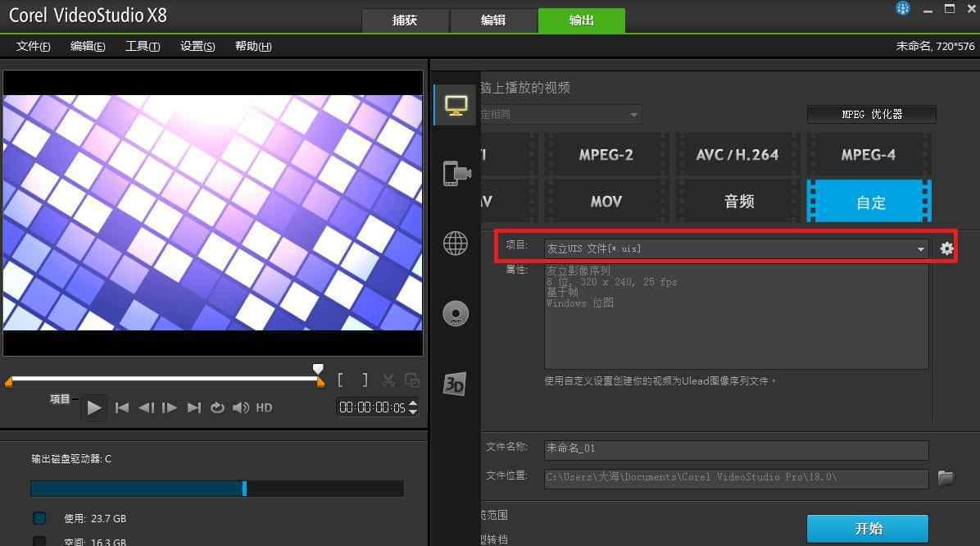Click the 项目 playback mode label
Viewport: 980px width, 546px height.
click(x=60, y=399)
